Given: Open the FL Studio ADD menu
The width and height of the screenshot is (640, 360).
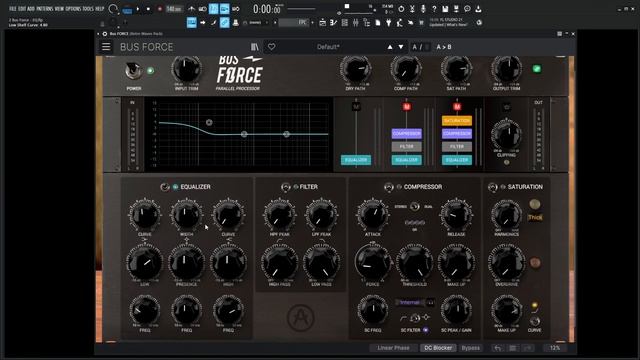Looking at the screenshot, I should pyautogui.click(x=31, y=8).
